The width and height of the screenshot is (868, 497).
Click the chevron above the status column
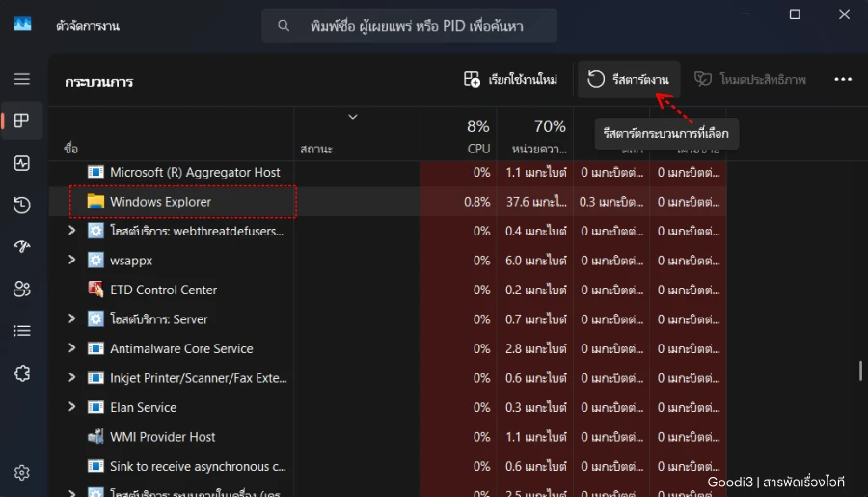pyautogui.click(x=352, y=117)
